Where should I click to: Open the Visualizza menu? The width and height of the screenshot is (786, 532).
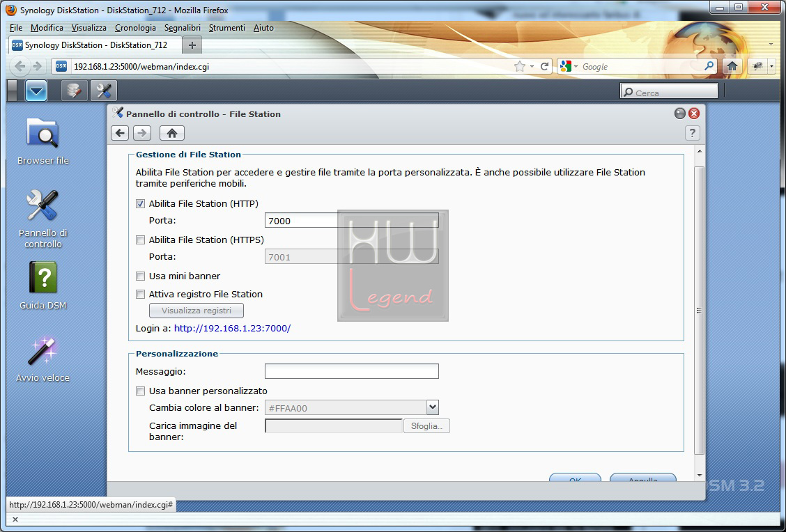(x=88, y=28)
